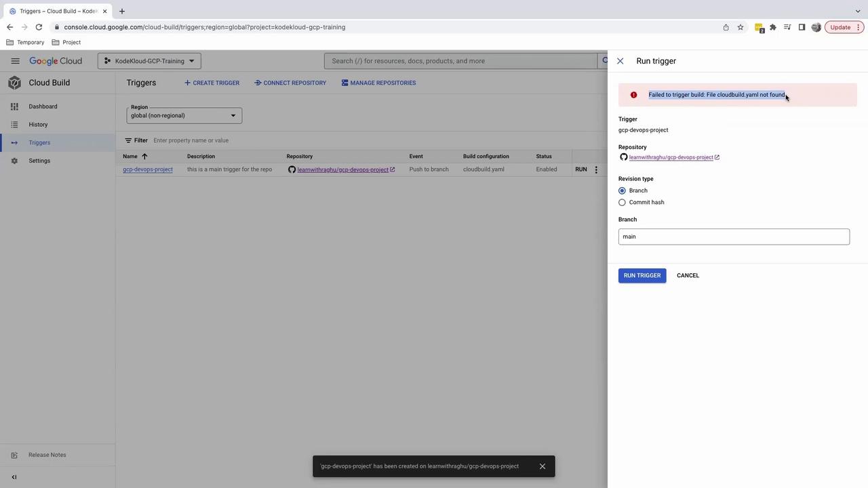This screenshot has width=868, height=488.
Task: Open the KodeKloud-GCP-Training project picker
Action: 149,61
